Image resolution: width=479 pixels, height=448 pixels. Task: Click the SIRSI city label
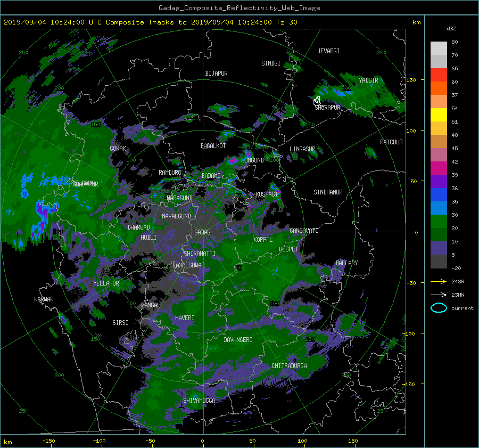120,323
